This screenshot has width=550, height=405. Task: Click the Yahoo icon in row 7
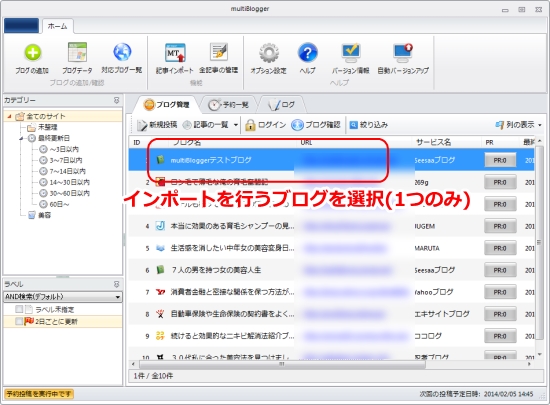pyautogui.click(x=160, y=292)
